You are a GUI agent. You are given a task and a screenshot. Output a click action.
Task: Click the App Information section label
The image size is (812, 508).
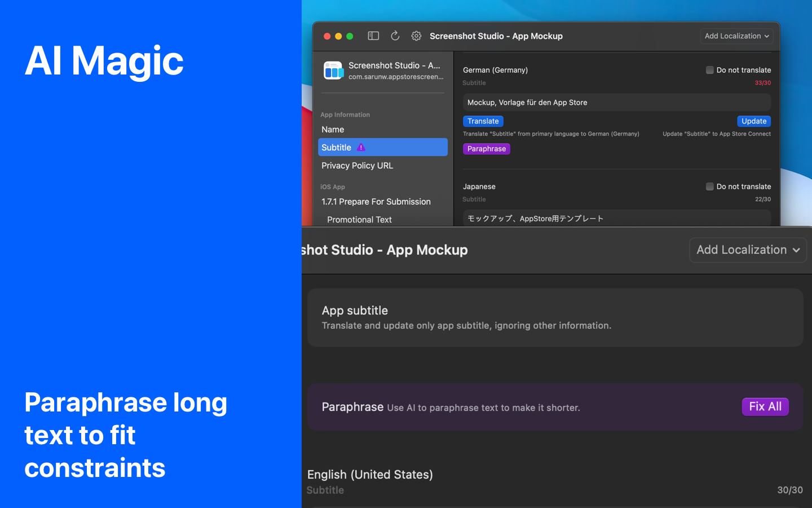(x=345, y=115)
